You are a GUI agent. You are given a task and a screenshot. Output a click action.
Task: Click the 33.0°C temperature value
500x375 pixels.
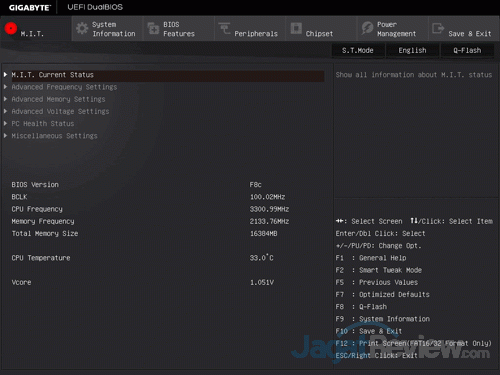[x=262, y=258]
